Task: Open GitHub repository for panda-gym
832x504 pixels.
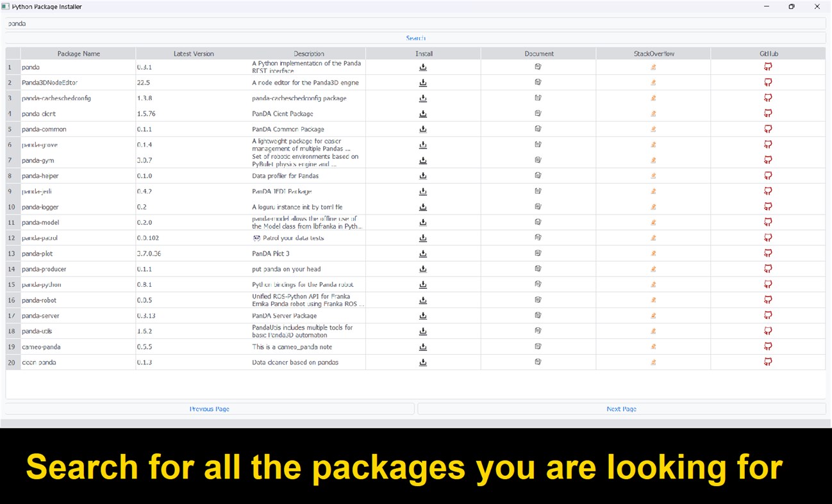Action: 767,159
